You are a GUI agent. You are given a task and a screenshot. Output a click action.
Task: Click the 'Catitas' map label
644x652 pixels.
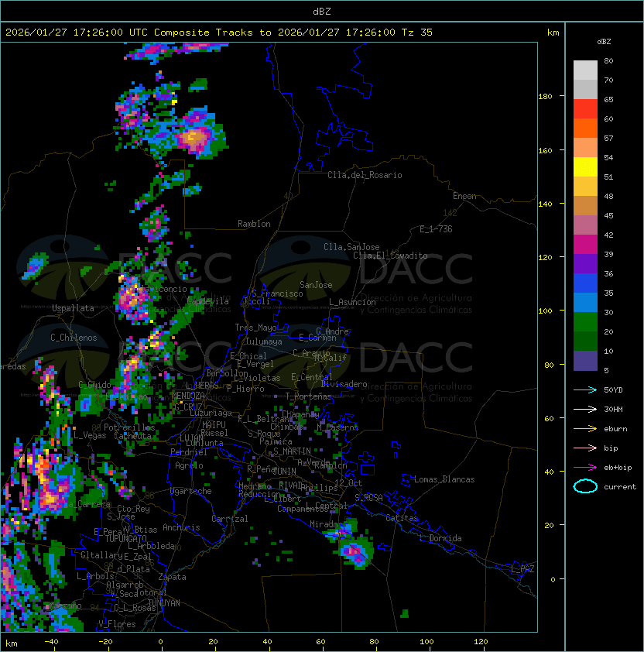point(402,518)
